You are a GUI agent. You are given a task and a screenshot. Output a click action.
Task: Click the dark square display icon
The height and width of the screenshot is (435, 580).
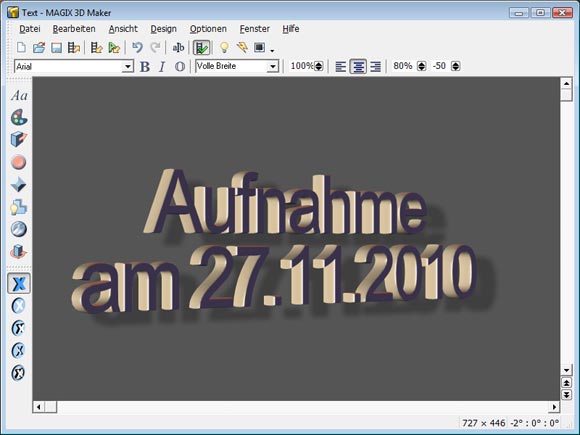[x=259, y=47]
